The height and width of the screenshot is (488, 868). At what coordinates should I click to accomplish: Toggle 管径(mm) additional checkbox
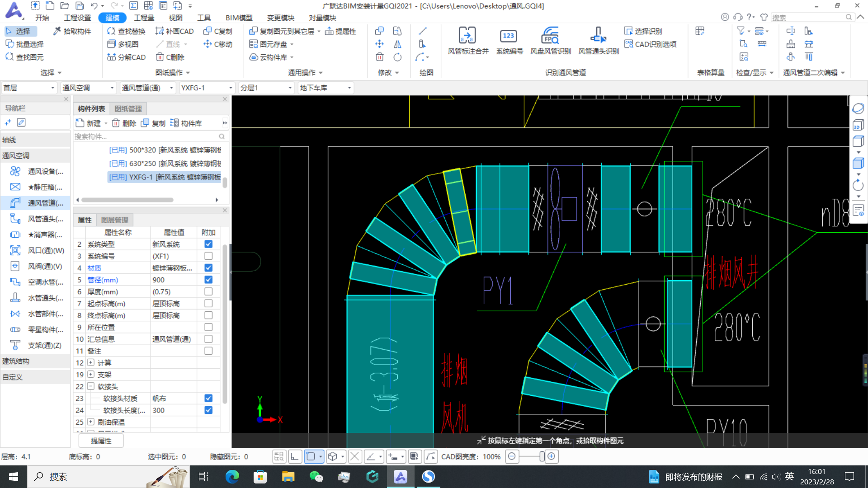[x=208, y=280]
